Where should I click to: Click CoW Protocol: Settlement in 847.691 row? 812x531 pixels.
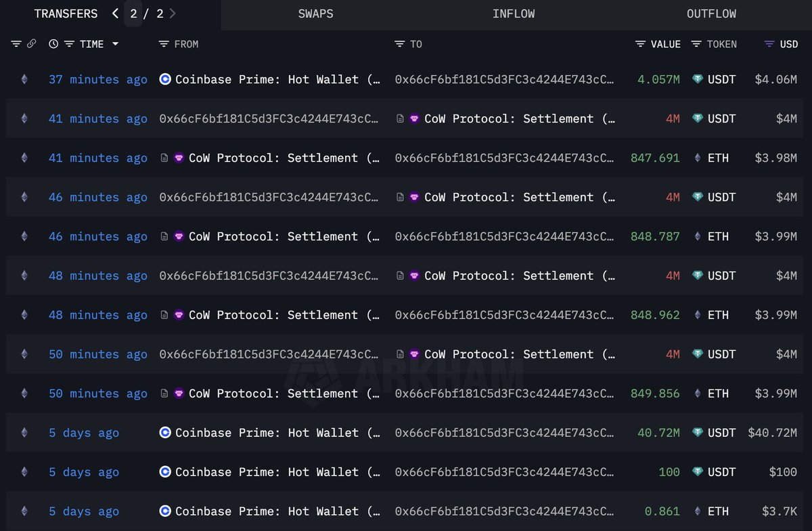pos(284,158)
